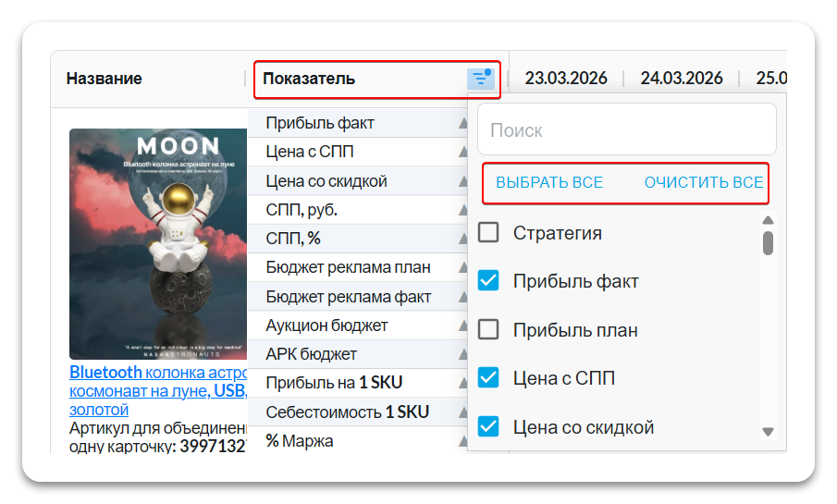The width and height of the screenshot is (837, 504).
Task: Click the MOON astronaut product thumbnail
Action: coord(158,244)
